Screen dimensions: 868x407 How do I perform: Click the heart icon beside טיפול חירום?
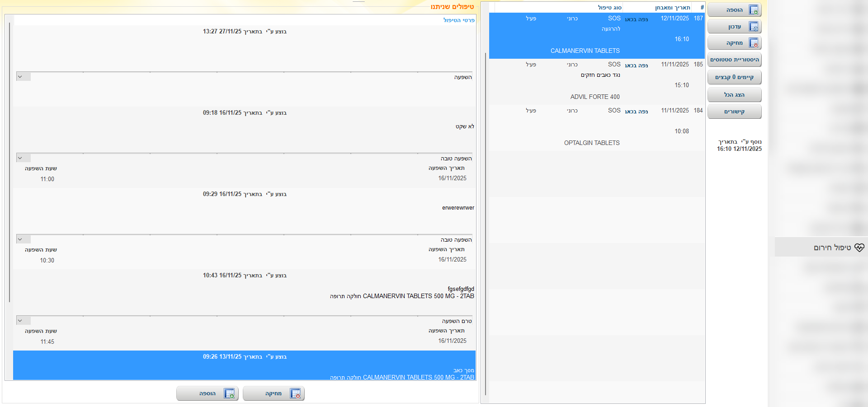(x=859, y=248)
